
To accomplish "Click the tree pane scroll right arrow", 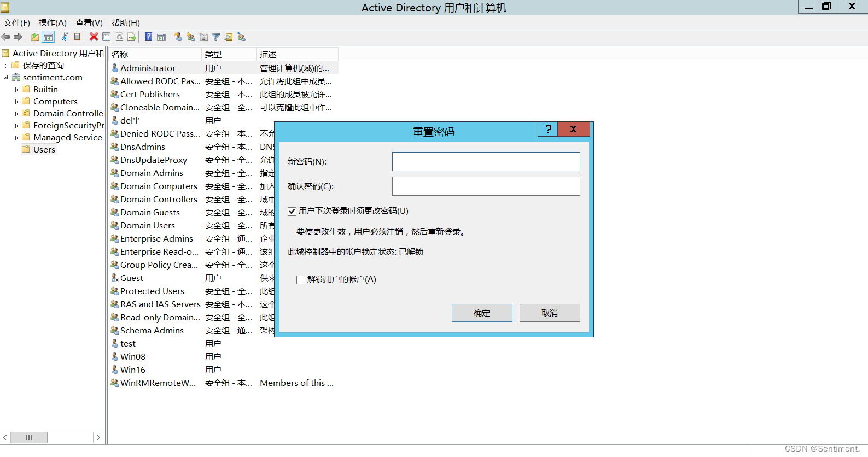I will click(98, 437).
